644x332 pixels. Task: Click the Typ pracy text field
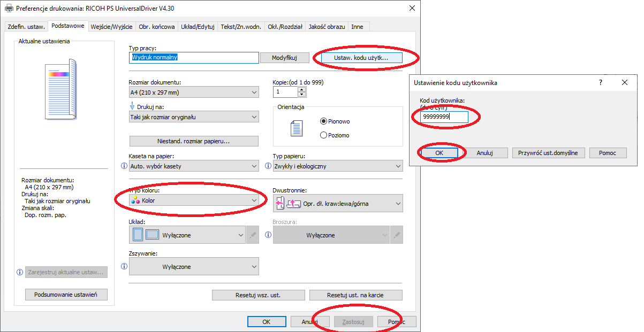coord(194,57)
